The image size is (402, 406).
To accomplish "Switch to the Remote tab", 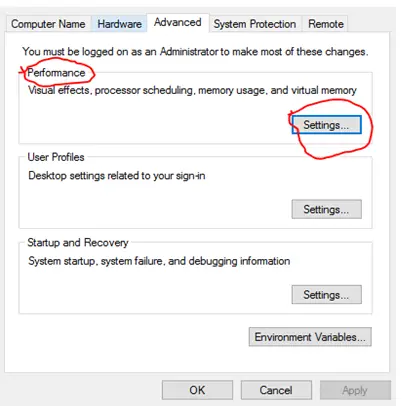I will [x=326, y=24].
